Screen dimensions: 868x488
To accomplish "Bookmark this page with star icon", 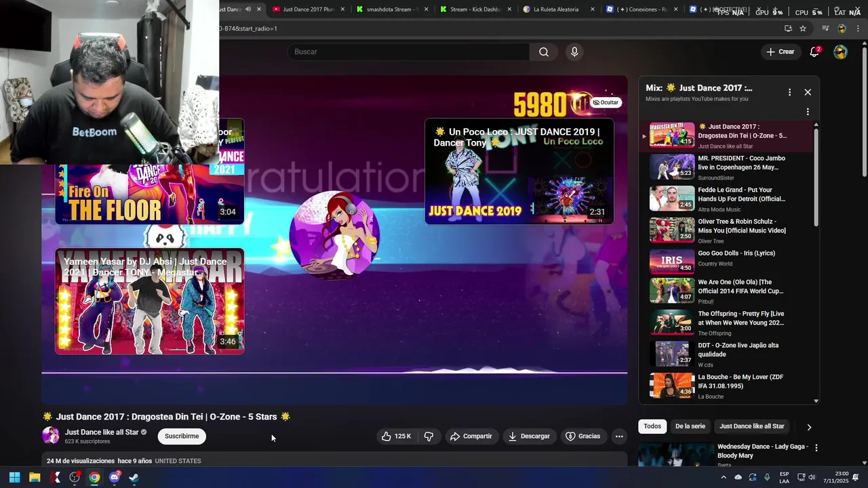I will pos(803,28).
